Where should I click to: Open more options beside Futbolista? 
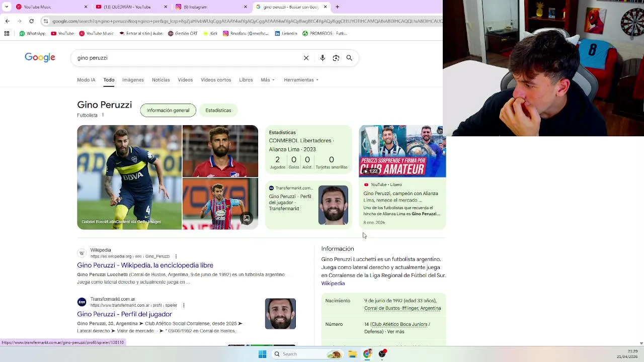103,115
